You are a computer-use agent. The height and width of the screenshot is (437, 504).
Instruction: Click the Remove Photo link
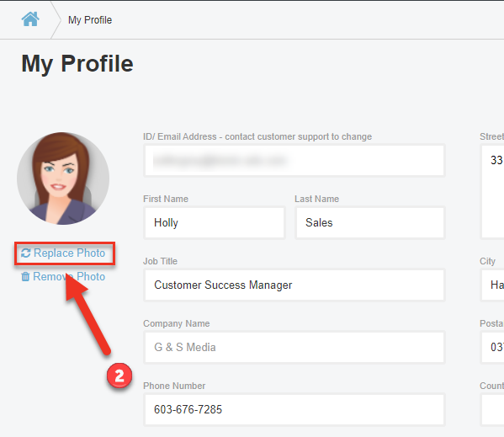tap(63, 276)
